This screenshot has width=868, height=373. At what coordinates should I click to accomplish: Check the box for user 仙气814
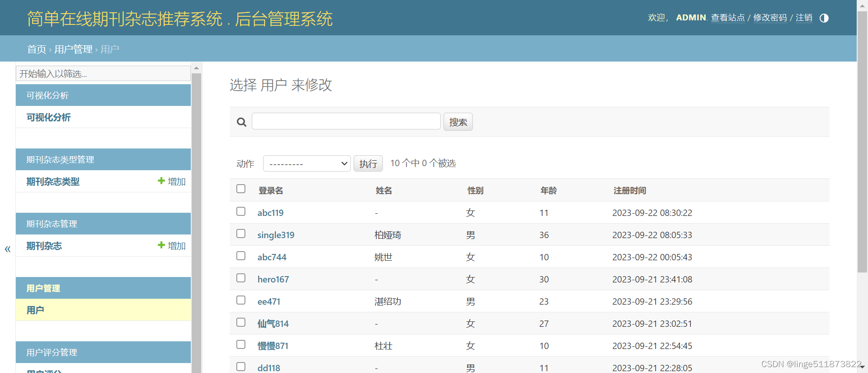point(241,322)
